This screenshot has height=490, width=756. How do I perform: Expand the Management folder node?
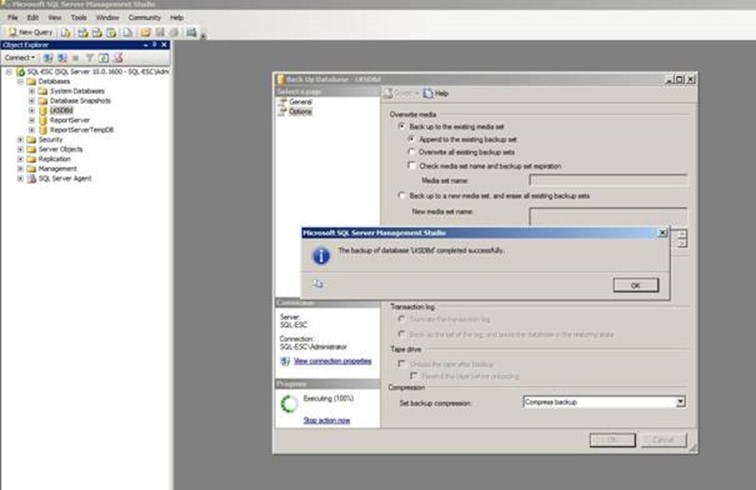20,169
